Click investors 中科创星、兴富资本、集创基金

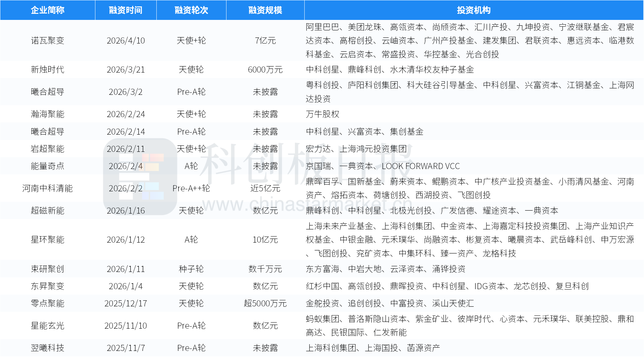tap(365, 132)
